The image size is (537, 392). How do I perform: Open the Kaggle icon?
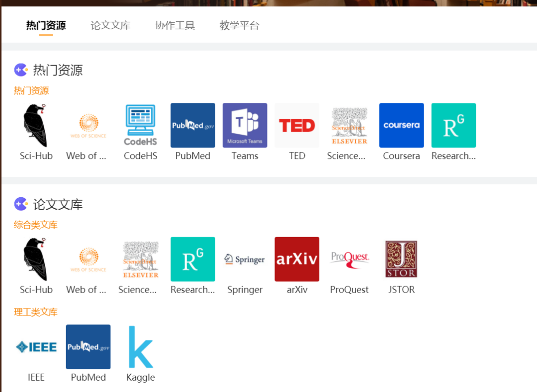point(140,347)
